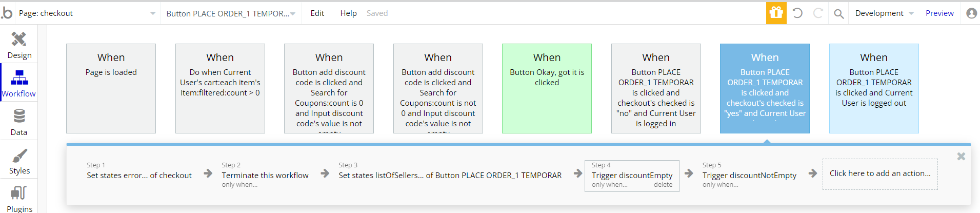Select the green Okay, got it event

tap(547, 88)
